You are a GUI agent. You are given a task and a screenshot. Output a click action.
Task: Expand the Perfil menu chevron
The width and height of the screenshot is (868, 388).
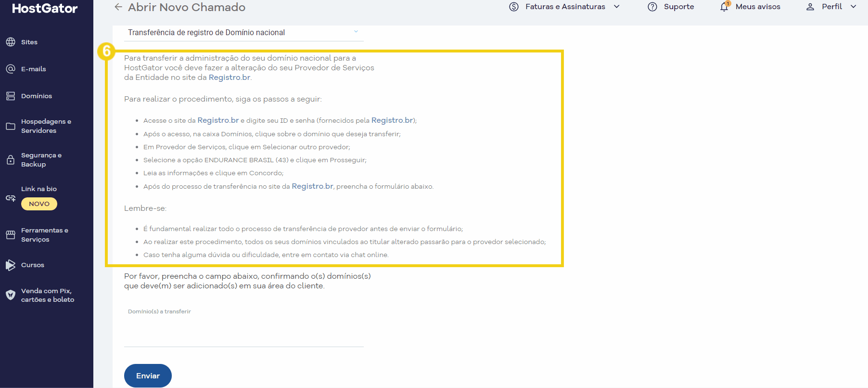[854, 7]
